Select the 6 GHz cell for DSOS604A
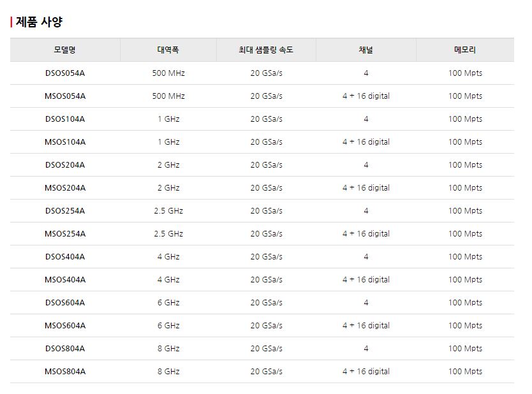This screenshot has height=394, width=532. click(x=168, y=303)
